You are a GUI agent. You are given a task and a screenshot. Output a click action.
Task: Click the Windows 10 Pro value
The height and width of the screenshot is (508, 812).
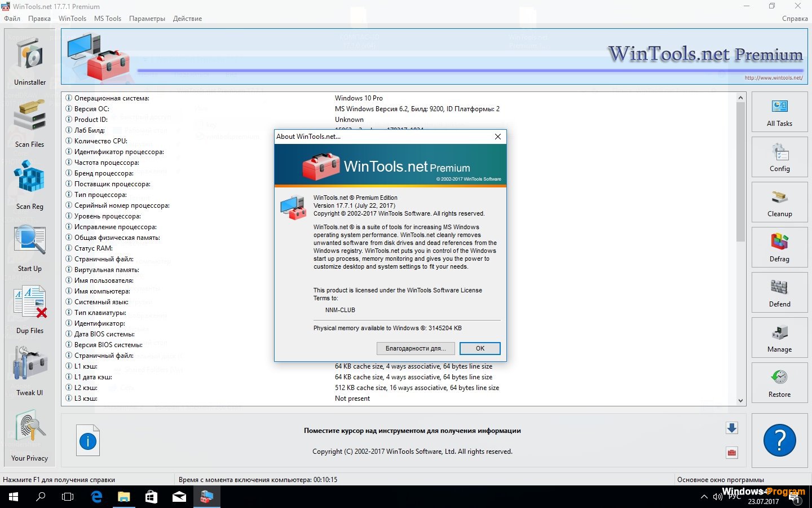[359, 98]
